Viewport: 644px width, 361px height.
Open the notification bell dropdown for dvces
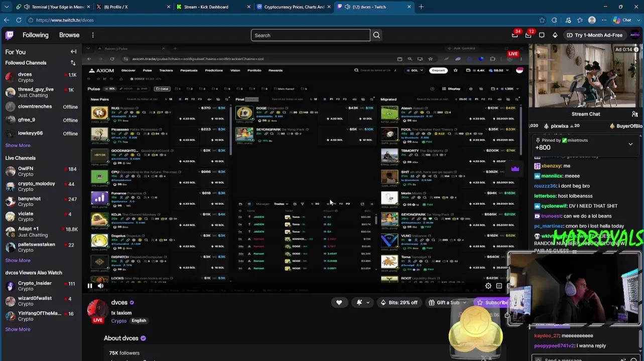tap(363, 302)
